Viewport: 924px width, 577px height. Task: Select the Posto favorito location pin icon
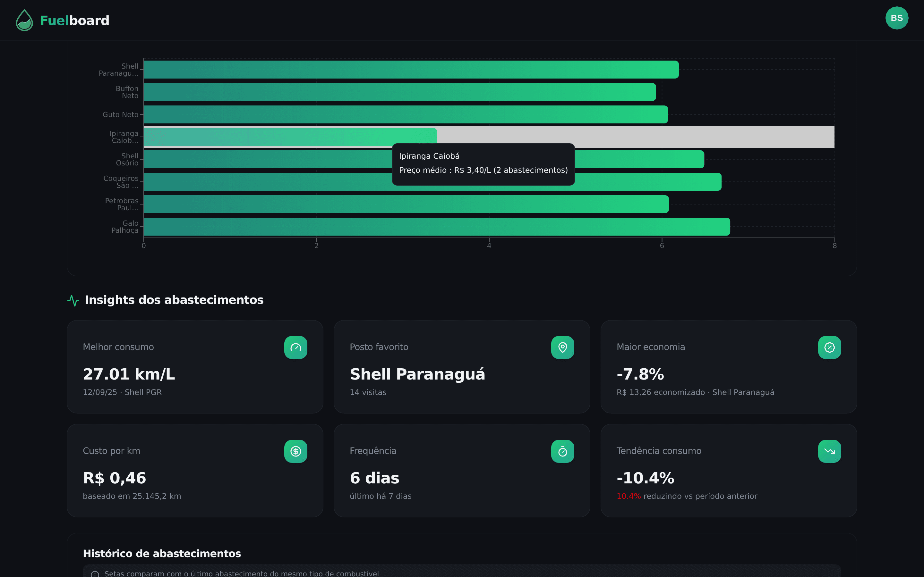(562, 347)
